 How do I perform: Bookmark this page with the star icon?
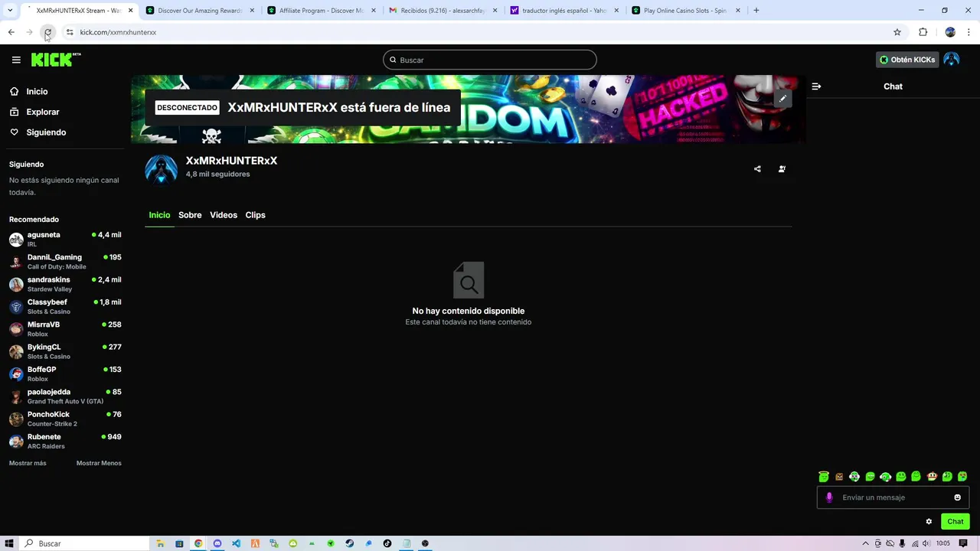(897, 32)
